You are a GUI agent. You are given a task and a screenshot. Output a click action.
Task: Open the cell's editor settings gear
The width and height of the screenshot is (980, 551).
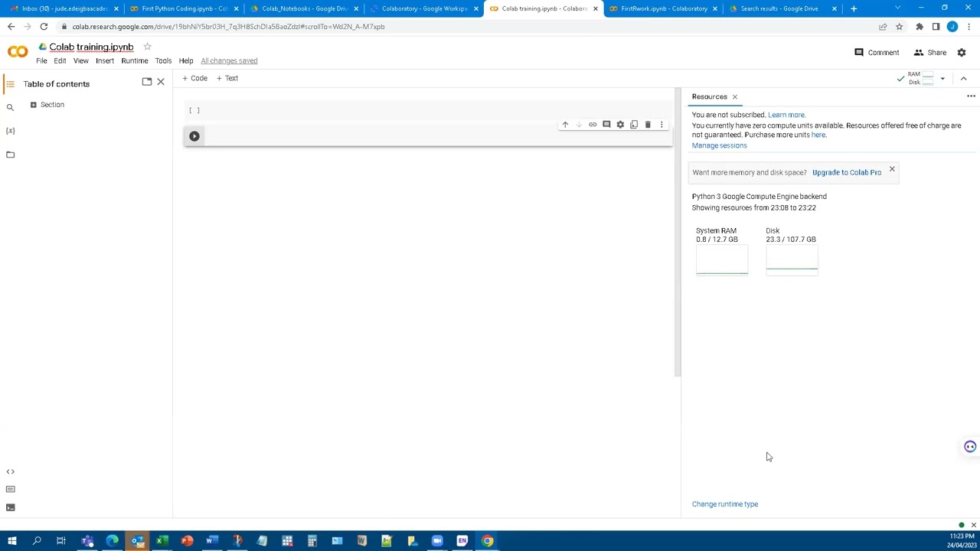pos(620,125)
